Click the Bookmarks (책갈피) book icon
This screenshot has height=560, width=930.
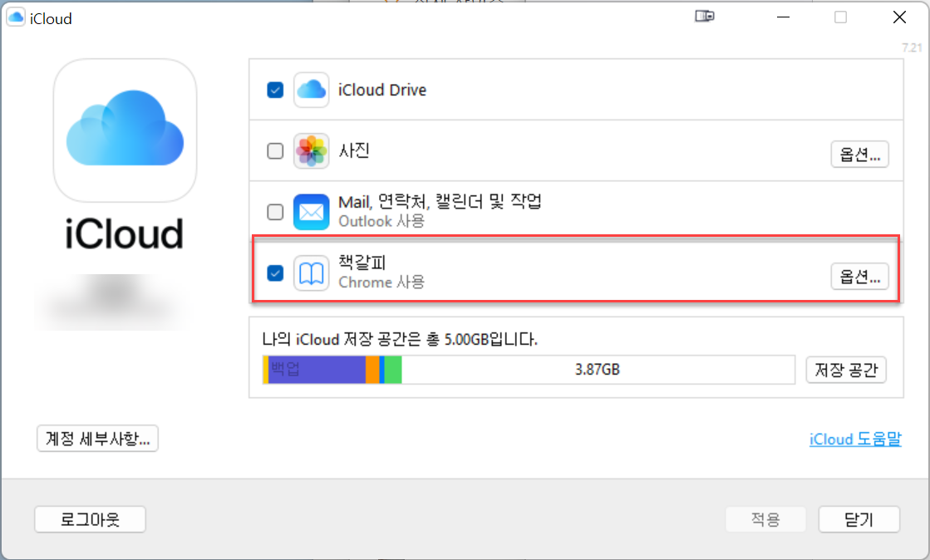click(312, 273)
